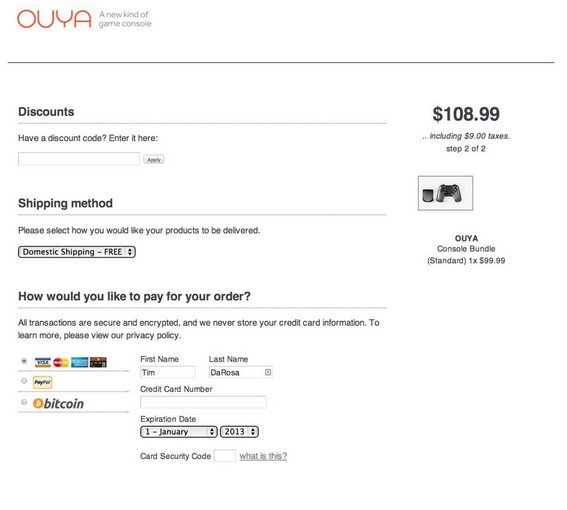Select the PayPal radio button
This screenshot has height=510, width=567.
click(24, 381)
